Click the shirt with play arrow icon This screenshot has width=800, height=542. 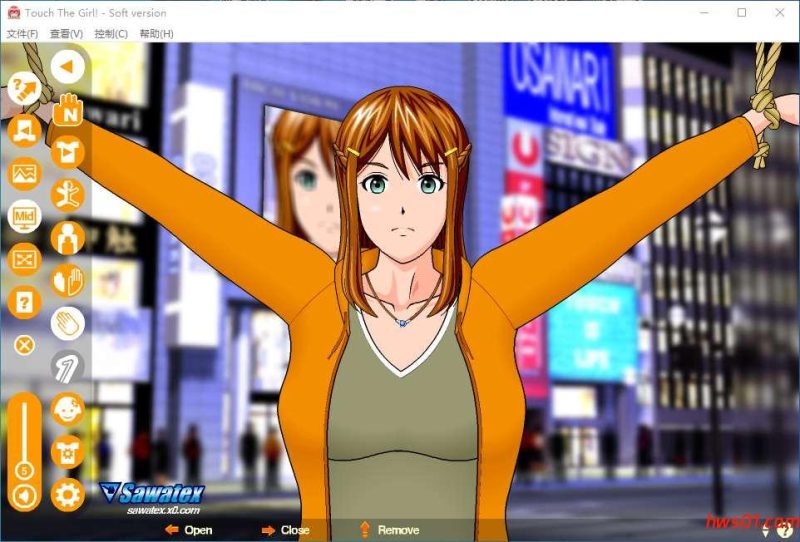[x=68, y=152]
